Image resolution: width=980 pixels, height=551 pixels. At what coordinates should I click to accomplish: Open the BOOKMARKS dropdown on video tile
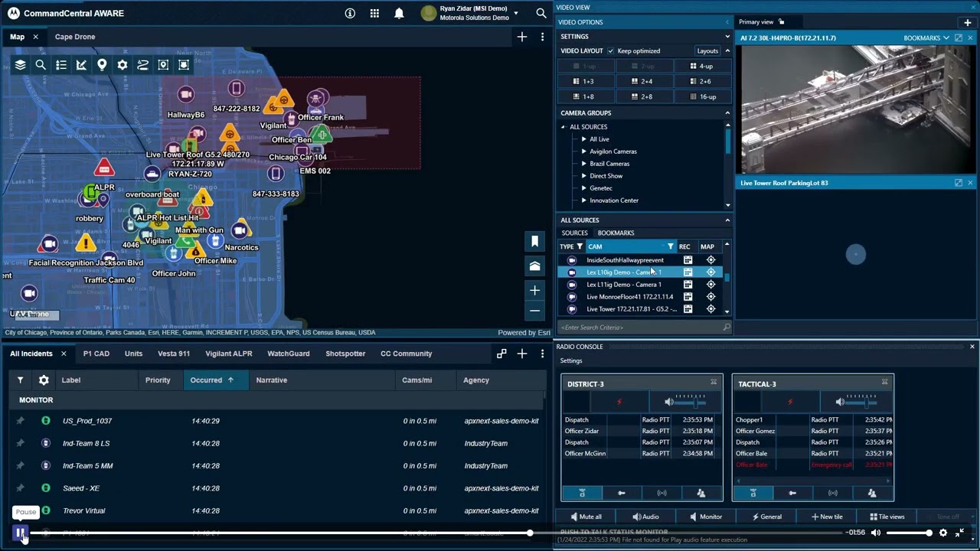926,37
